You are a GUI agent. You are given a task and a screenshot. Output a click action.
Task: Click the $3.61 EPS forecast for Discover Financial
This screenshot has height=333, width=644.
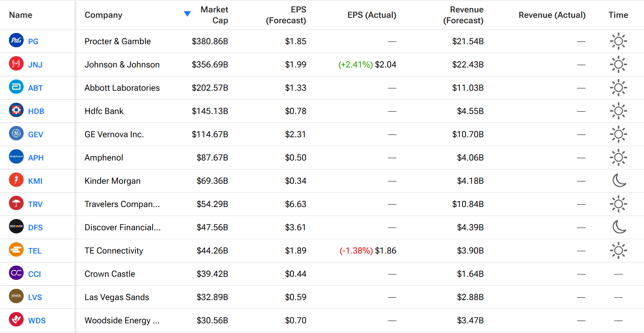click(295, 227)
